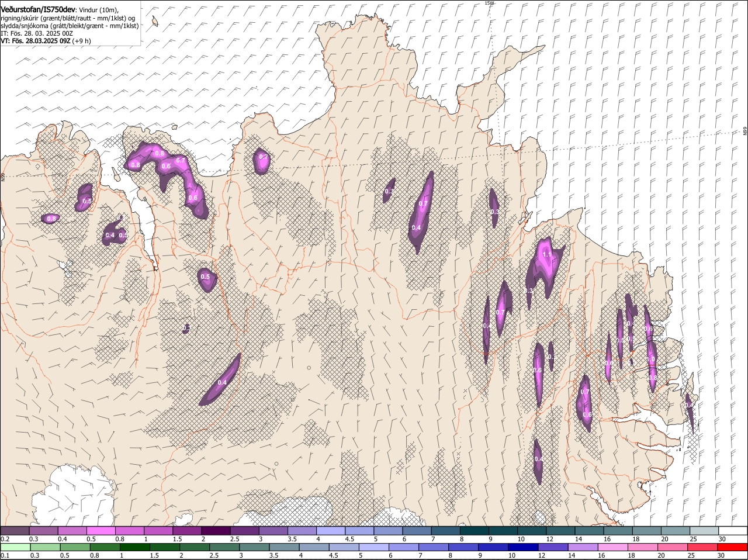Select the magenta 1.5 swatch, top legend row

tap(186, 530)
